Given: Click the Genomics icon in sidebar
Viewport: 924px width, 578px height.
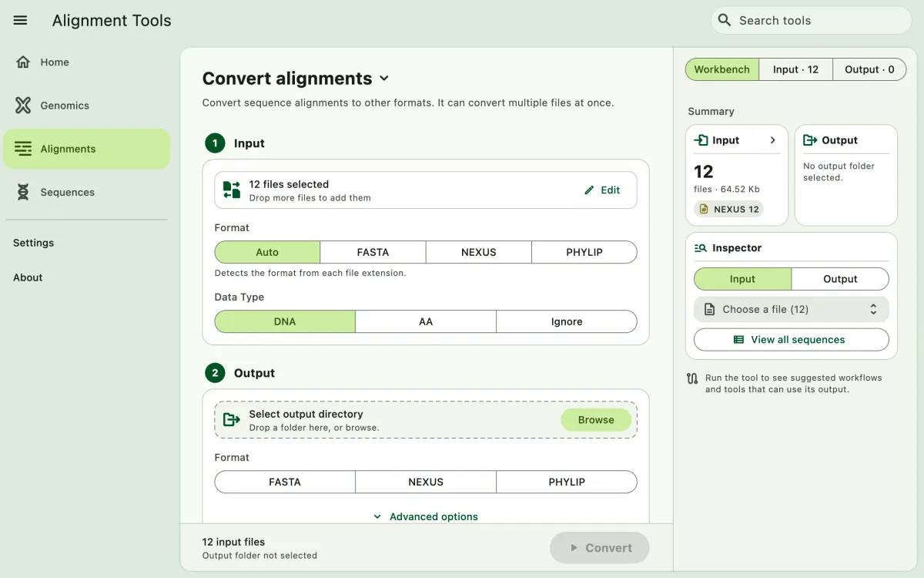Looking at the screenshot, I should tap(23, 106).
